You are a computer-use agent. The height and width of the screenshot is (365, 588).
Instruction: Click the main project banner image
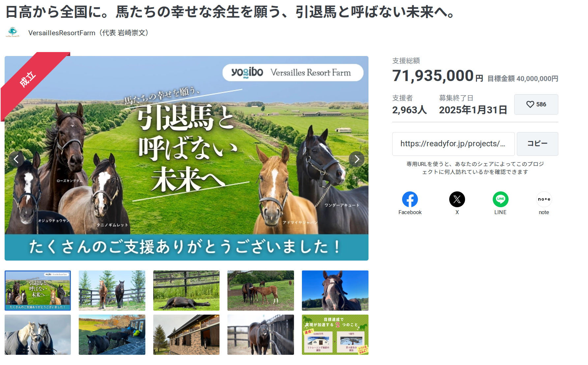pyautogui.click(x=187, y=158)
